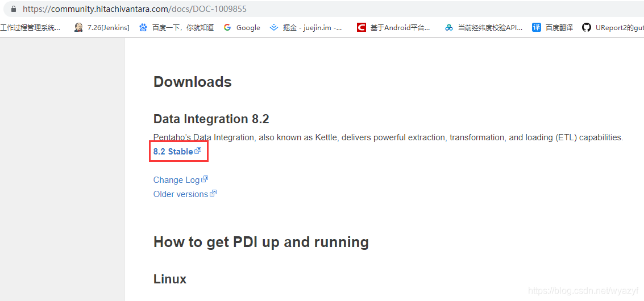644x301 pixels.
Task: Open the Google bookmark
Action: (242, 27)
